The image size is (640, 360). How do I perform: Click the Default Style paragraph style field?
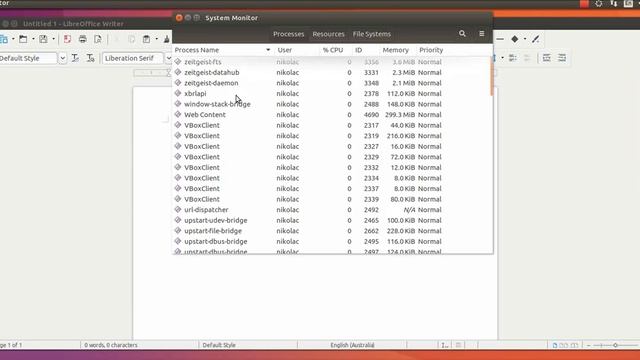[x=28, y=58]
